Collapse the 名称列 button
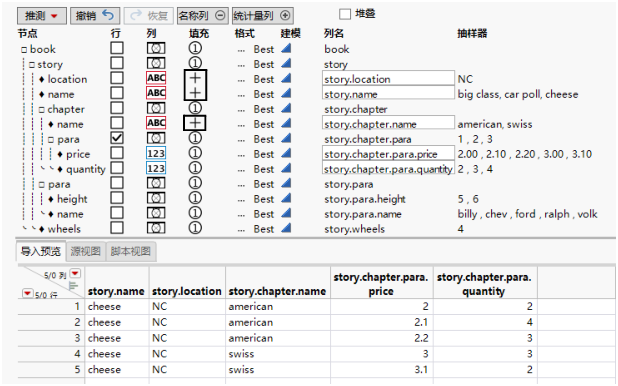This screenshot has height=386, width=618. [202, 16]
